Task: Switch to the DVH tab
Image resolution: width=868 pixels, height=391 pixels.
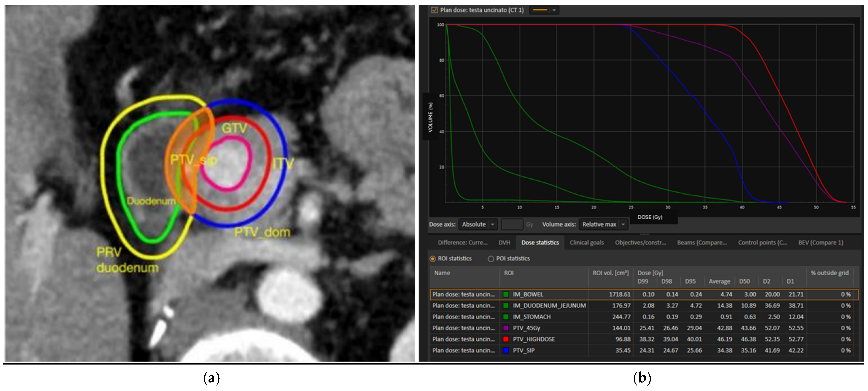Action: pyautogui.click(x=504, y=242)
